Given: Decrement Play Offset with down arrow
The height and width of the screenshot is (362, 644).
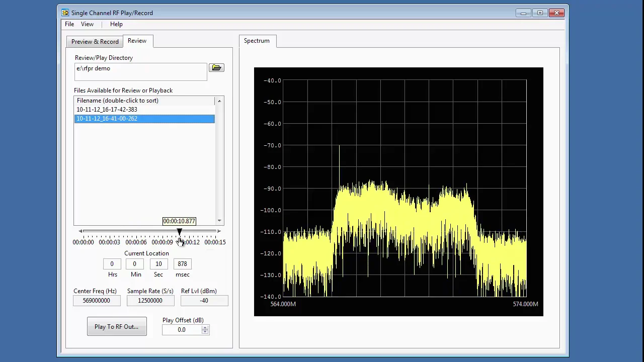Looking at the screenshot, I should pos(205,332).
